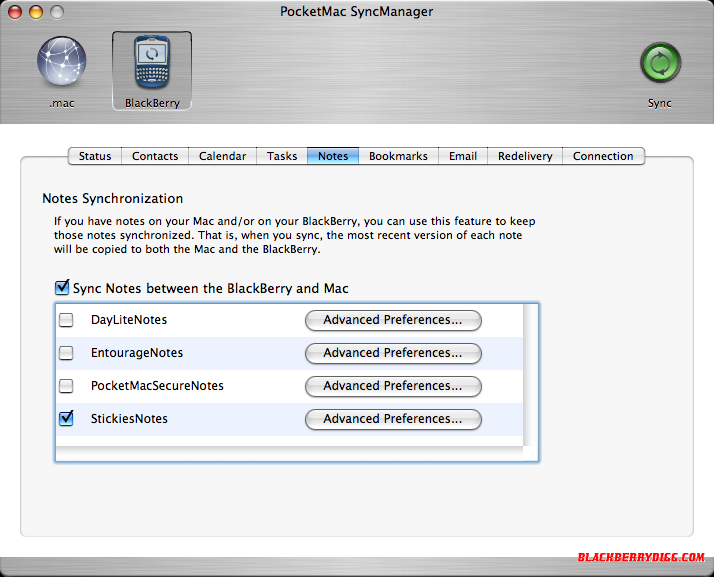Open the Redelivery tab
This screenshot has height=577, width=714.
[525, 156]
